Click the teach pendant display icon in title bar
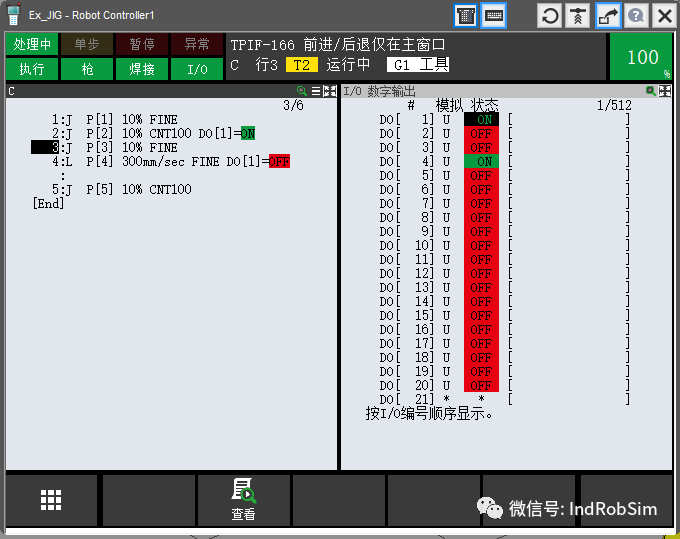The image size is (680, 539). [x=465, y=16]
